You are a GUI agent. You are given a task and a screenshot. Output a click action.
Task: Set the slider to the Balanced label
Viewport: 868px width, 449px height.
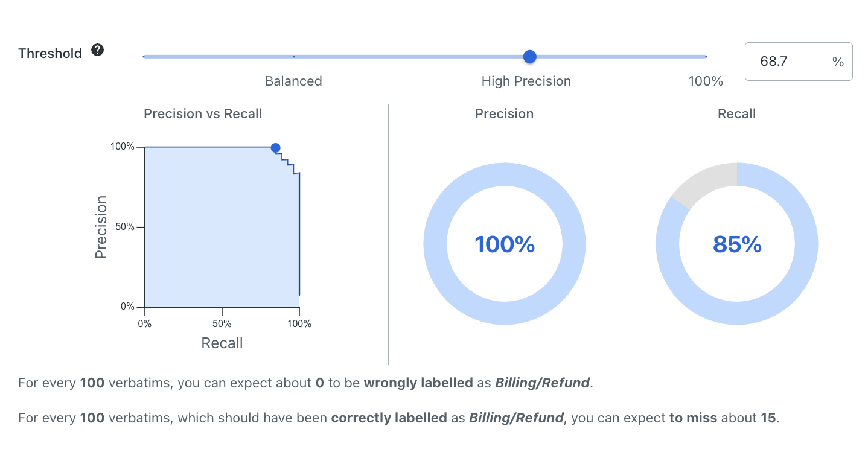click(293, 81)
